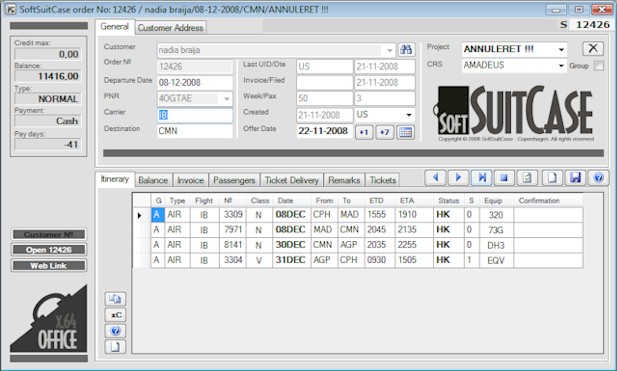Click the Pax field showing 3
The image size is (617, 371).
point(384,98)
